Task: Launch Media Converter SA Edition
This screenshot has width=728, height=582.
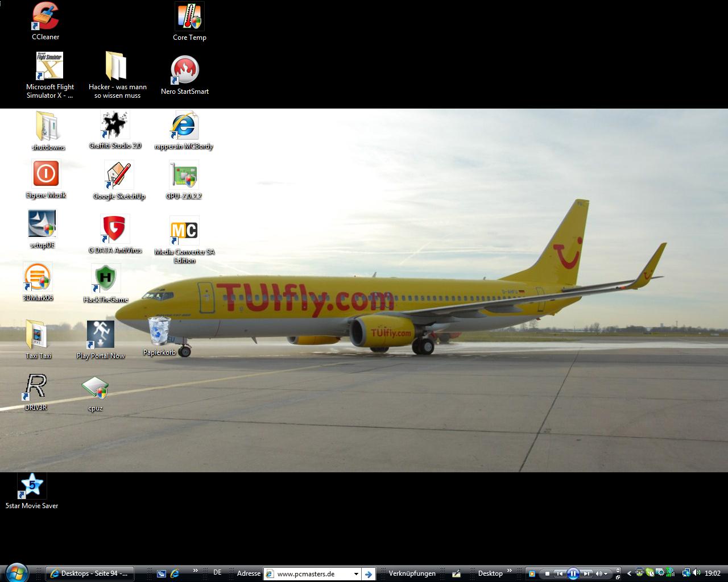Action: (x=184, y=239)
